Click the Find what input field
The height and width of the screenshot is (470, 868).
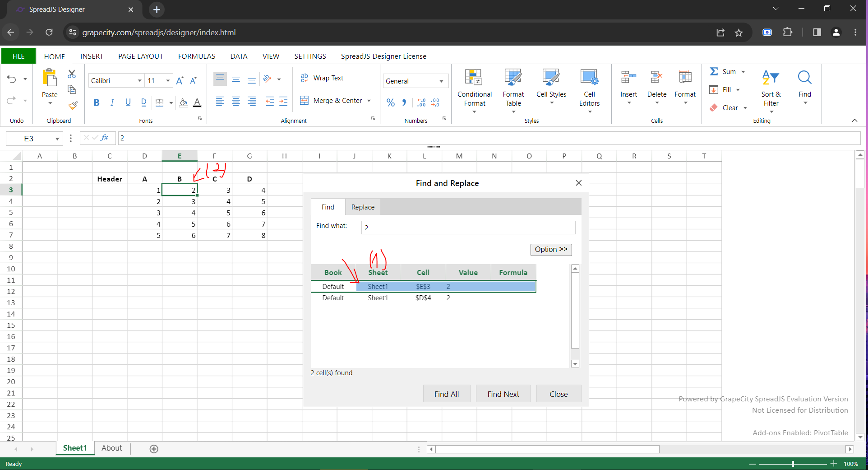pyautogui.click(x=468, y=228)
